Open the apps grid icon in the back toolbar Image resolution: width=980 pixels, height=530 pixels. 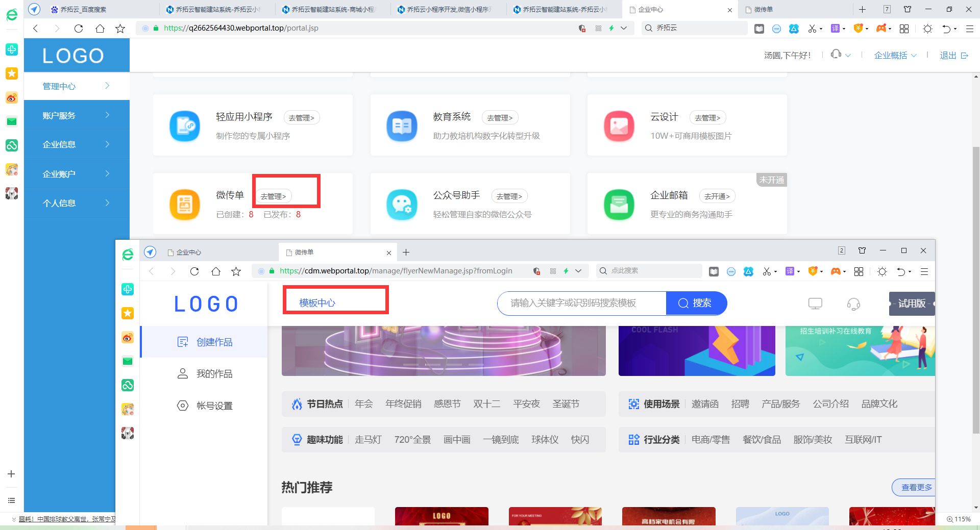pyautogui.click(x=904, y=29)
